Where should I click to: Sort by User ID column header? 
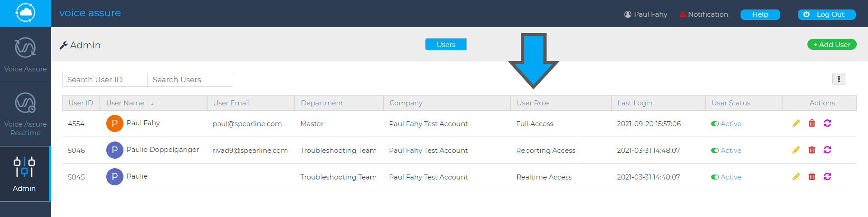point(81,103)
